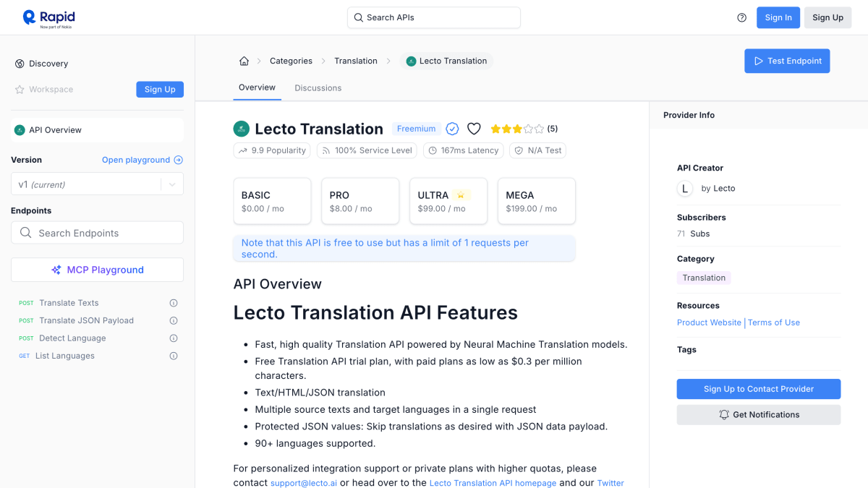Image resolution: width=868 pixels, height=488 pixels.
Task: Click the star rating for Lecto Translation
Action: 517,129
